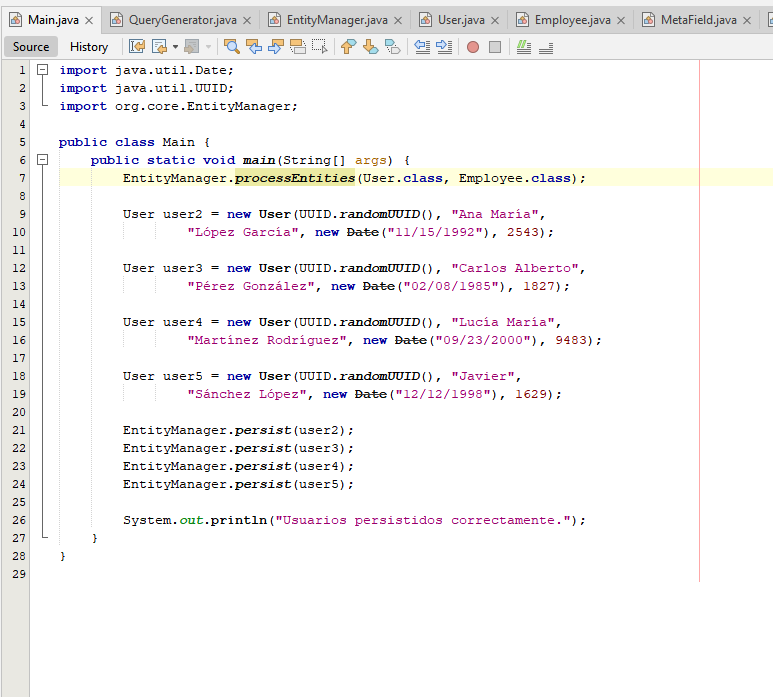Collapse the imports fold on line 1
Screen dimensions: 773x697
click(x=43, y=70)
